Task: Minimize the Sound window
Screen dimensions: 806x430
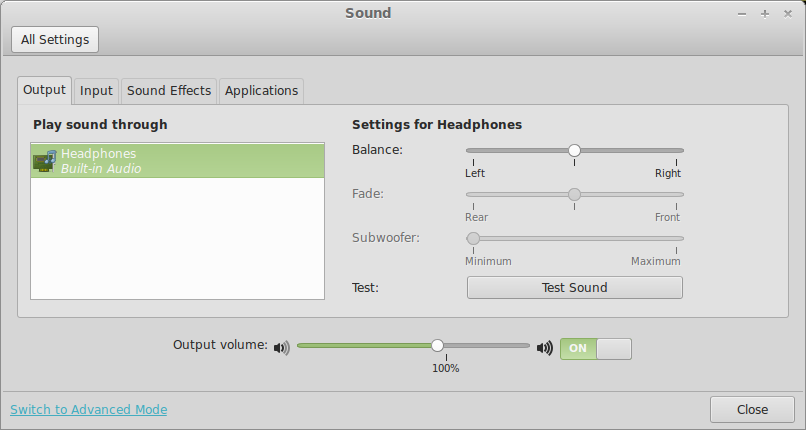Action: click(x=742, y=14)
